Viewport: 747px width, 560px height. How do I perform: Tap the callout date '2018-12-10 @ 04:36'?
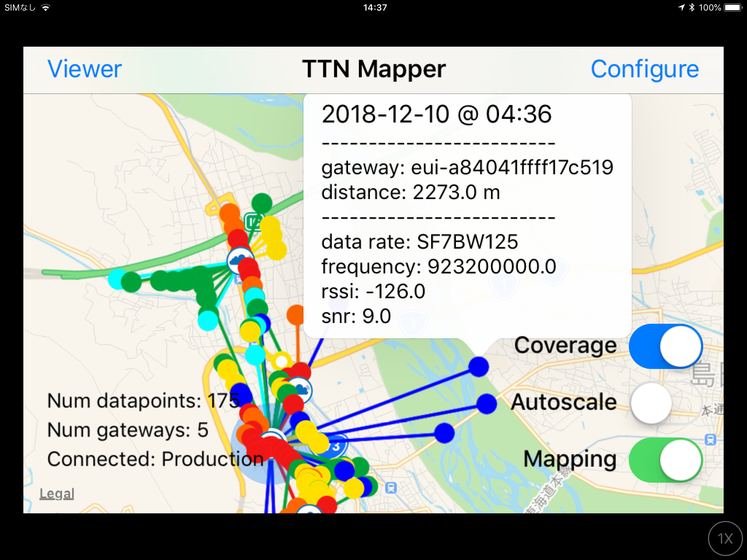coord(437,114)
